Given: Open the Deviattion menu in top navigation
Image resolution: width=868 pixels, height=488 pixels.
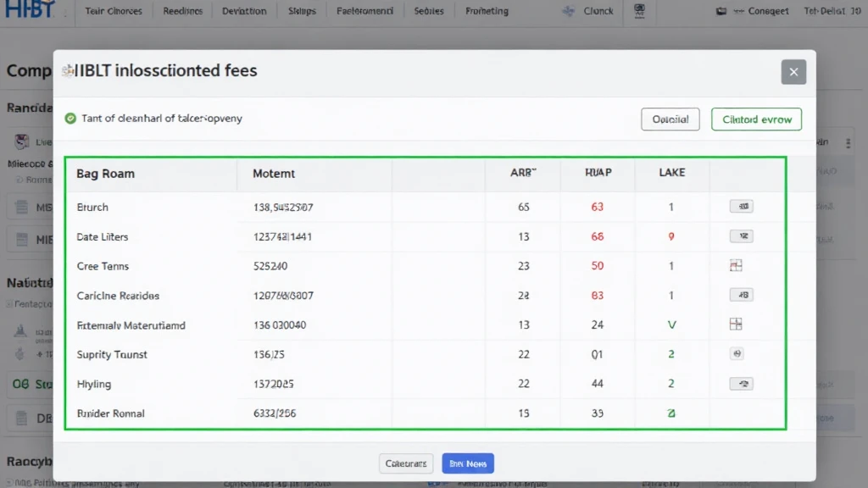Looking at the screenshot, I should tap(244, 11).
